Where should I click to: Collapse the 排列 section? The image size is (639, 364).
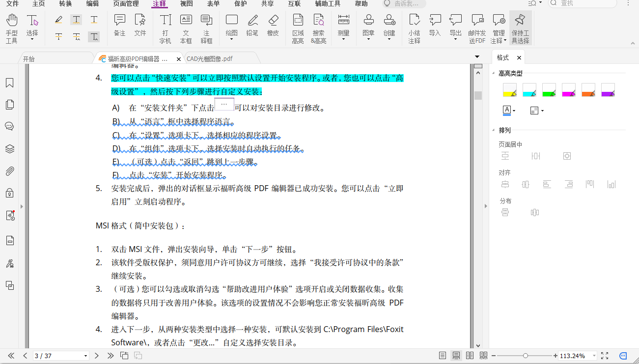[x=494, y=131]
